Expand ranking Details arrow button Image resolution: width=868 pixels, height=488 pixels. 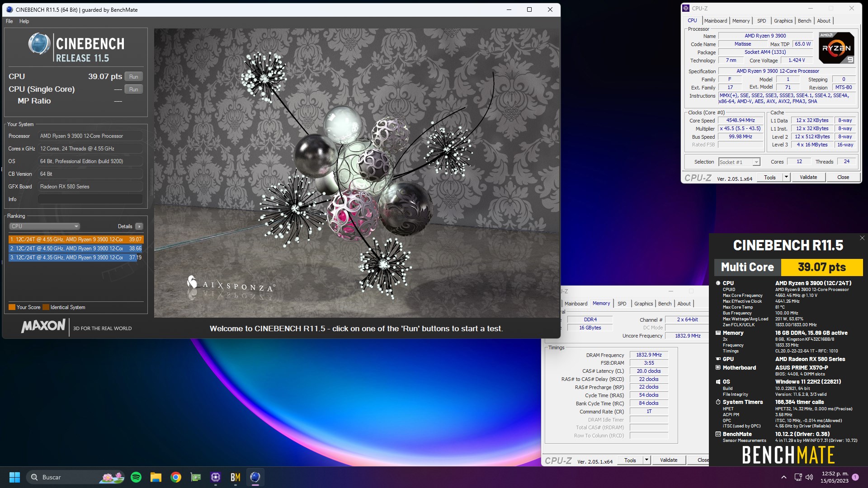pyautogui.click(x=139, y=226)
